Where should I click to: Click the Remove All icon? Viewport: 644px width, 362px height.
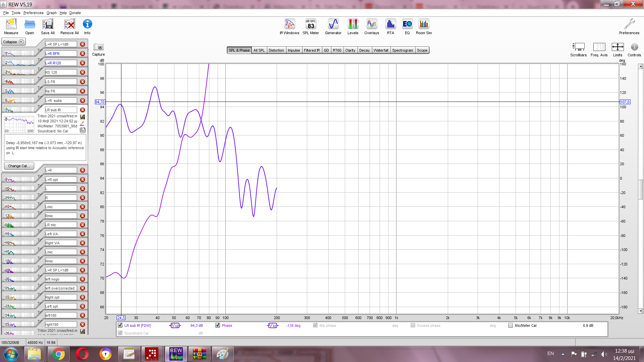[69, 24]
